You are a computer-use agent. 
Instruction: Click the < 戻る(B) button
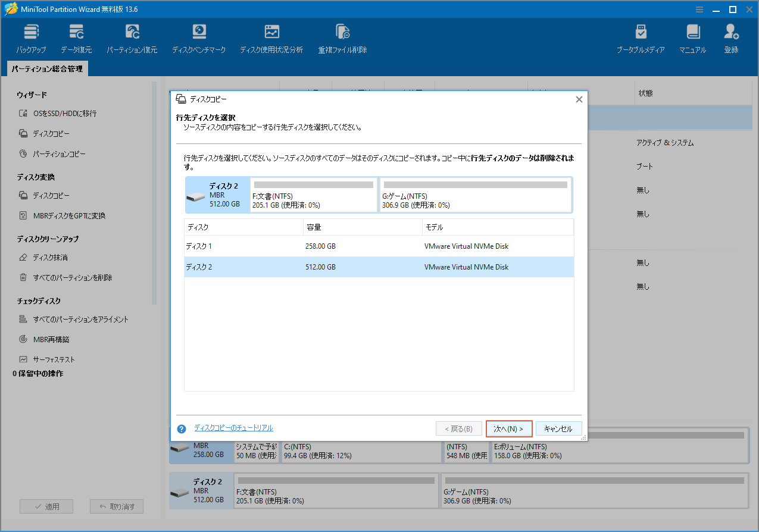point(458,429)
